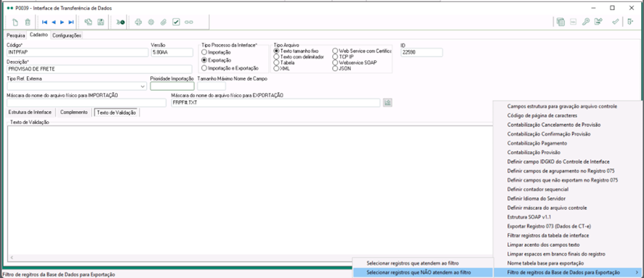This screenshot has width=644, height=278.
Task: Click the trash delete icon
Action: point(28,23)
